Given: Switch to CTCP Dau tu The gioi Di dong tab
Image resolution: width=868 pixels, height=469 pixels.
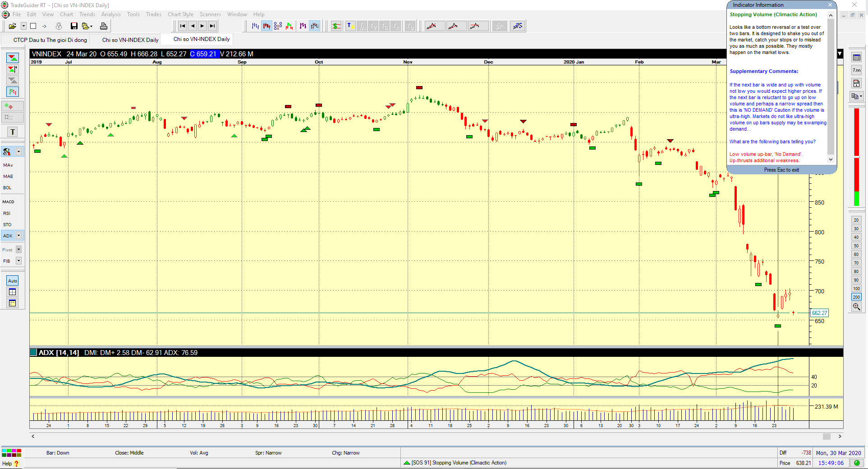Looking at the screenshot, I should [x=50, y=40].
